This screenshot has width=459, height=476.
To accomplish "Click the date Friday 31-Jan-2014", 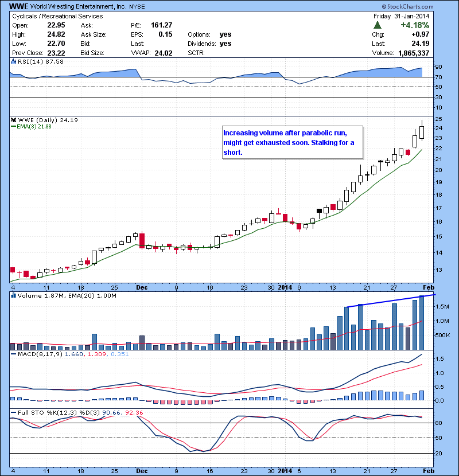I will pyautogui.click(x=401, y=16).
